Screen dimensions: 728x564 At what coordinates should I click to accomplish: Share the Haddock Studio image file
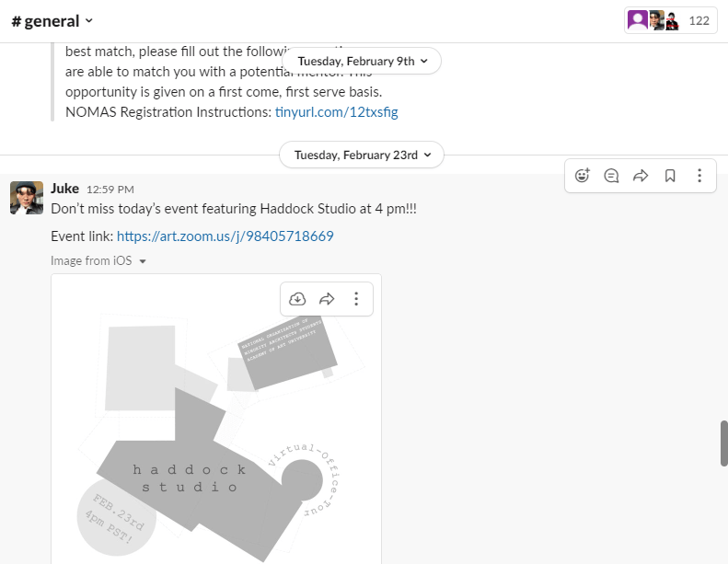tap(327, 299)
